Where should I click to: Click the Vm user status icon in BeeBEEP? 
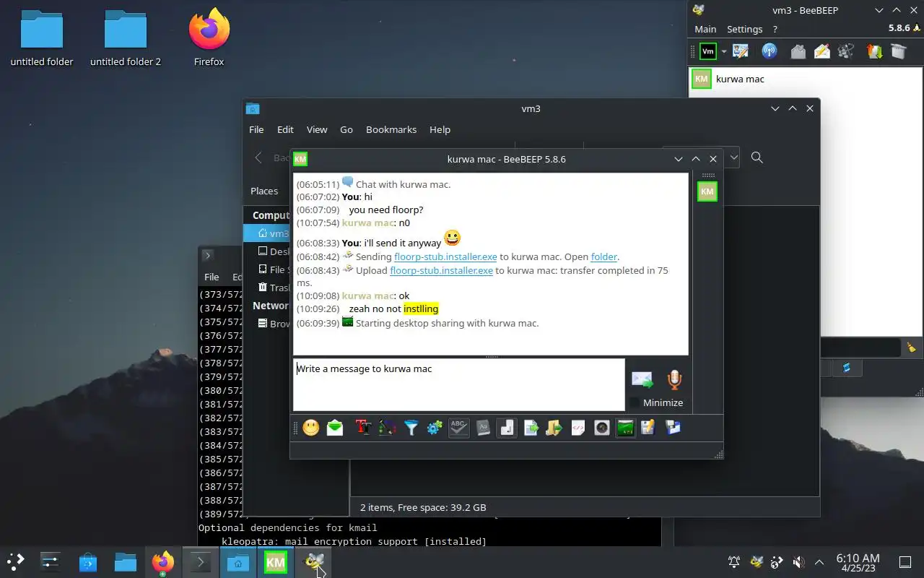(x=708, y=51)
